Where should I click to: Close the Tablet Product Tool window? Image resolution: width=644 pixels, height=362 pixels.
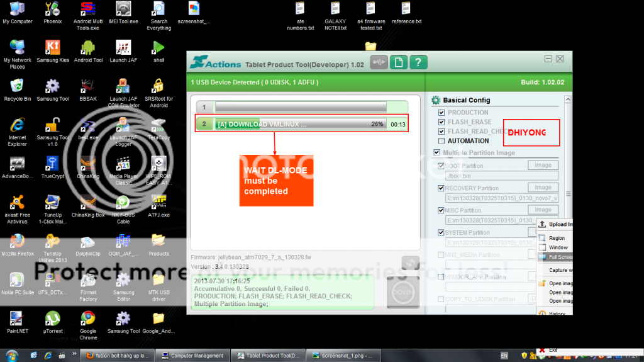click(560, 59)
